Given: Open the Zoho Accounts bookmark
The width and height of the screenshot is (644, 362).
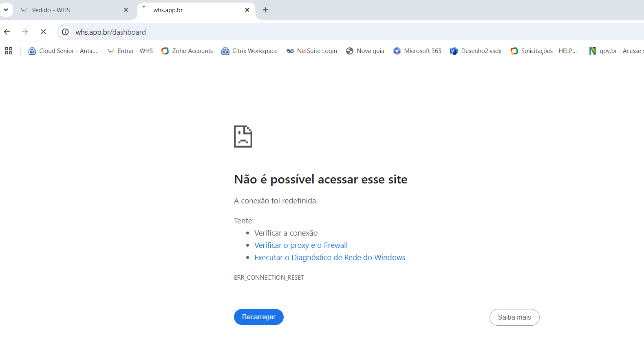Looking at the screenshot, I should coord(187,51).
